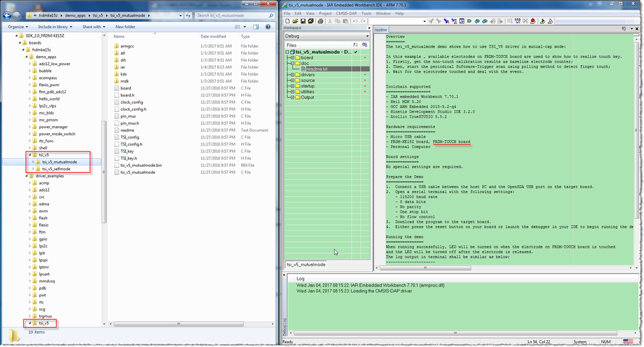This screenshot has width=644, height=347.
Task: Expand the Output folder in Workspace tree
Action: tap(293, 98)
